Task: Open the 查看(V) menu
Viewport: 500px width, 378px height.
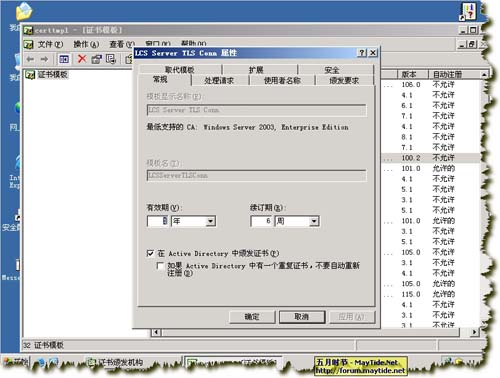Action: pyautogui.click(x=122, y=44)
